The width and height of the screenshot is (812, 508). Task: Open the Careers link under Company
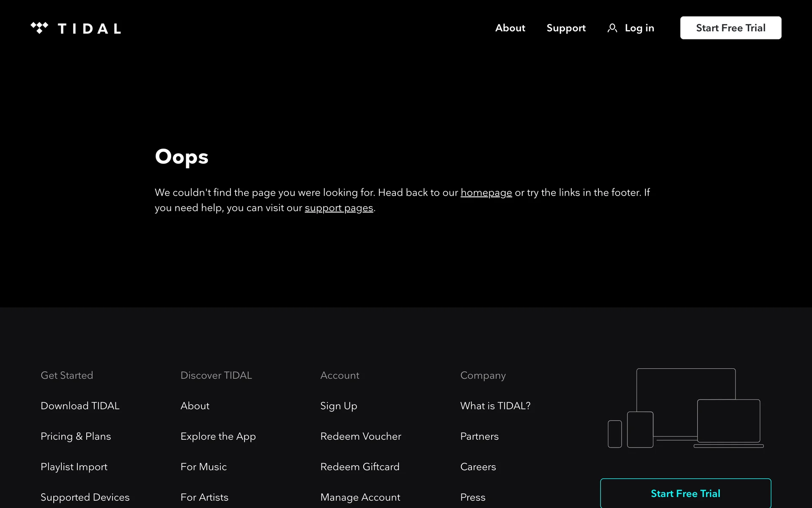(478, 467)
